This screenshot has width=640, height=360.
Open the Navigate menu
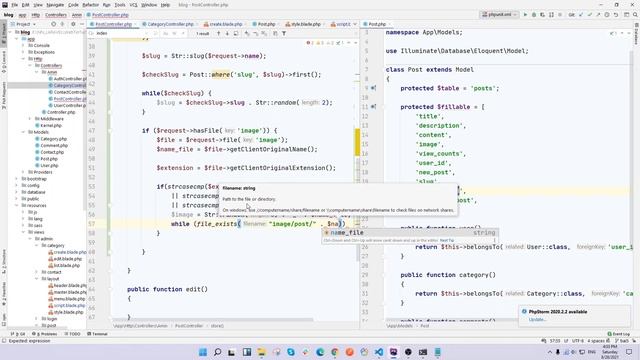pyautogui.click(x=55, y=5)
